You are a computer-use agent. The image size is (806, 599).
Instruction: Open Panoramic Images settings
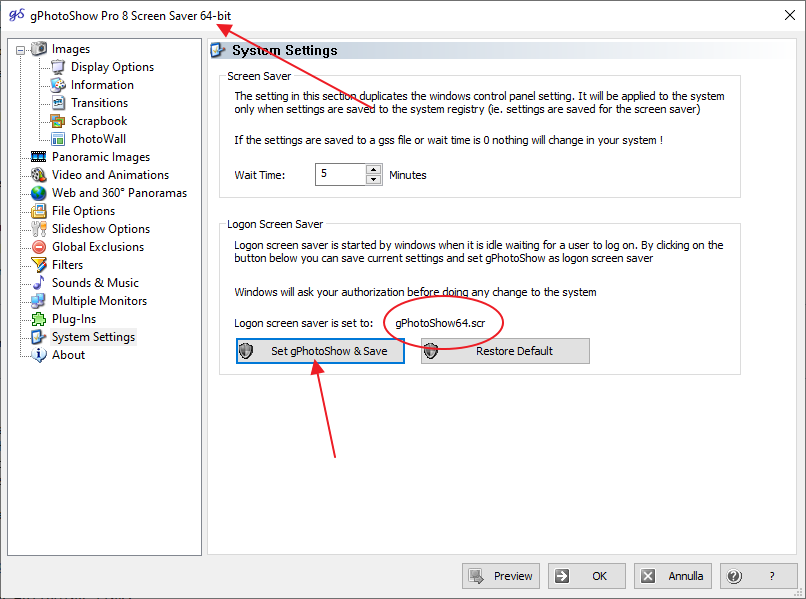(101, 157)
